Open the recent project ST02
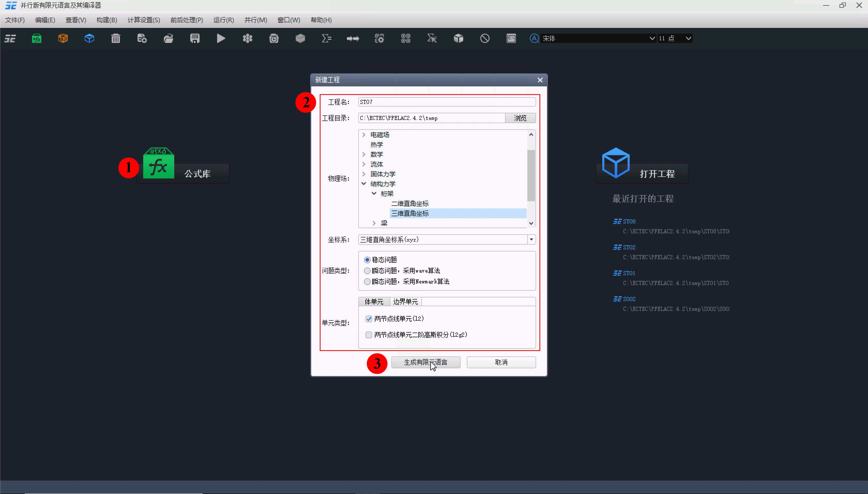 (x=629, y=247)
